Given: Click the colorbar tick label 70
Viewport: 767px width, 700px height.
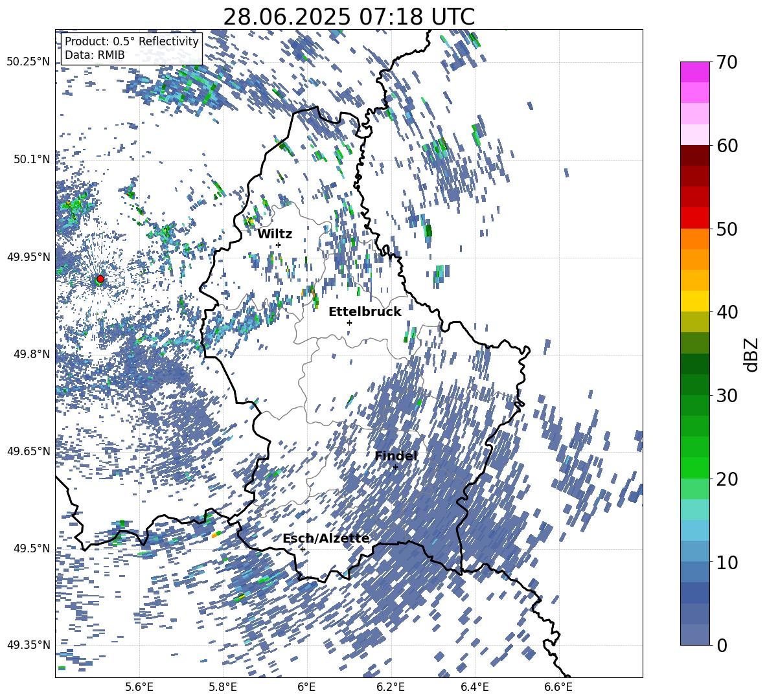Looking at the screenshot, I should pyautogui.click(x=727, y=62).
